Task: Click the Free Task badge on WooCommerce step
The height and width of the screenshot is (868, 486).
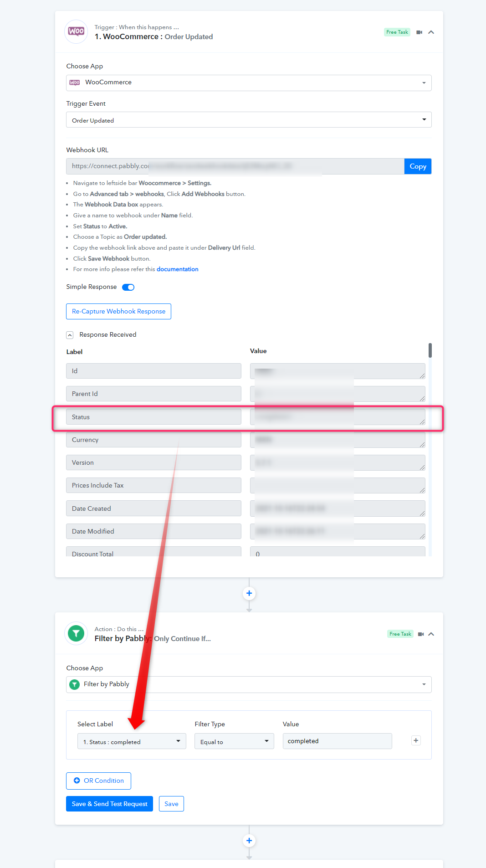Action: tap(397, 32)
